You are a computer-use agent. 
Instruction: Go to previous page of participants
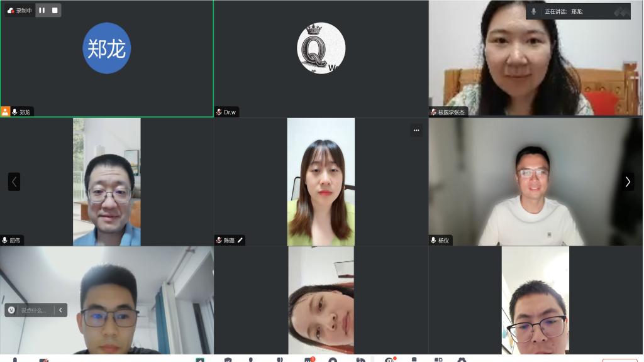point(14,182)
